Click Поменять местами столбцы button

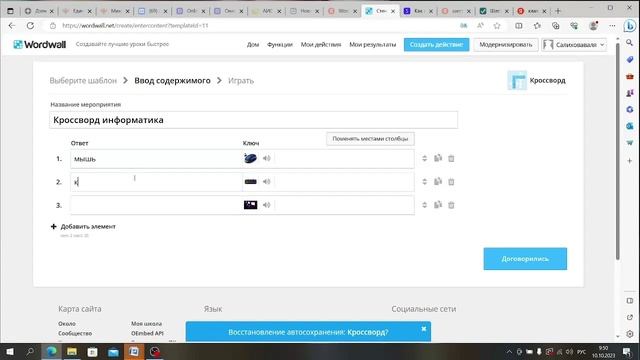click(x=370, y=139)
